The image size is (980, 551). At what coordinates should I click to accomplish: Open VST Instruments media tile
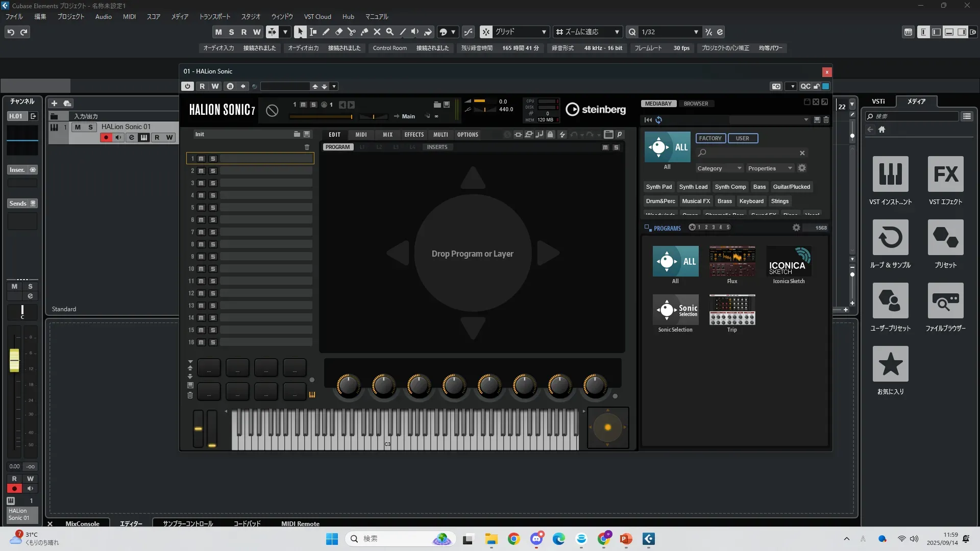[890, 174]
